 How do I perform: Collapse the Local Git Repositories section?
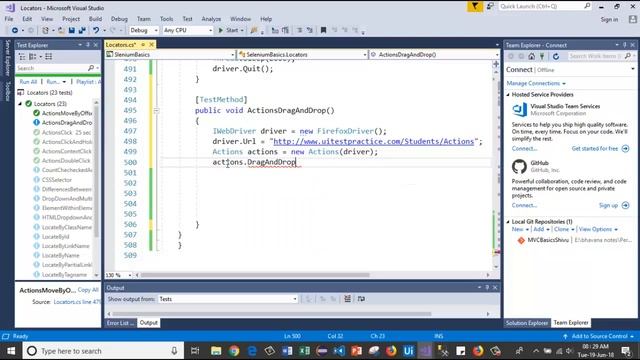tap(508, 222)
